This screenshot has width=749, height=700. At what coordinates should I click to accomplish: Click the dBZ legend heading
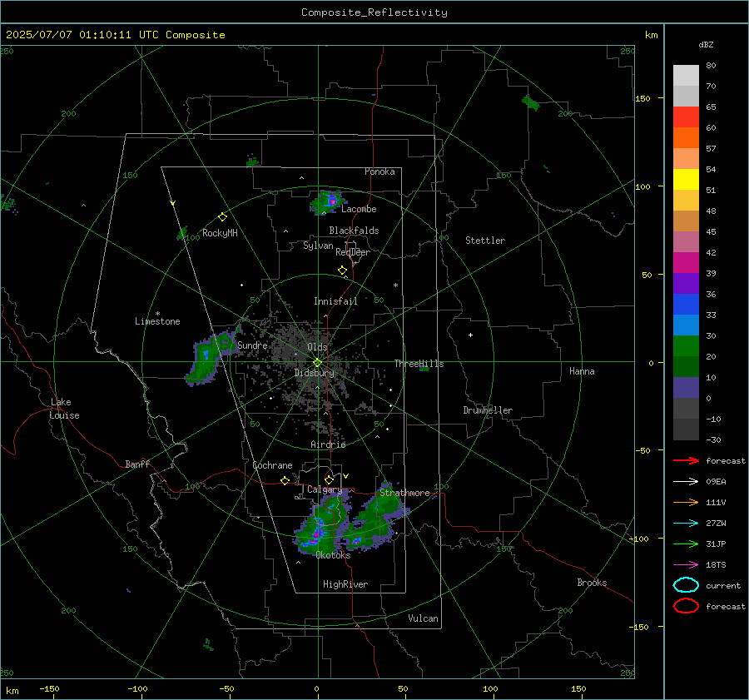point(706,45)
